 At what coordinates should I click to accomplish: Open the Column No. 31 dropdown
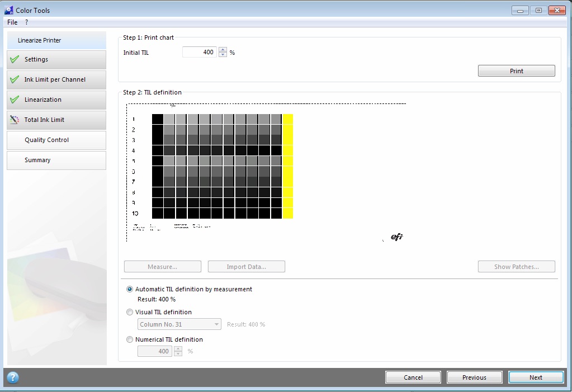(179, 324)
